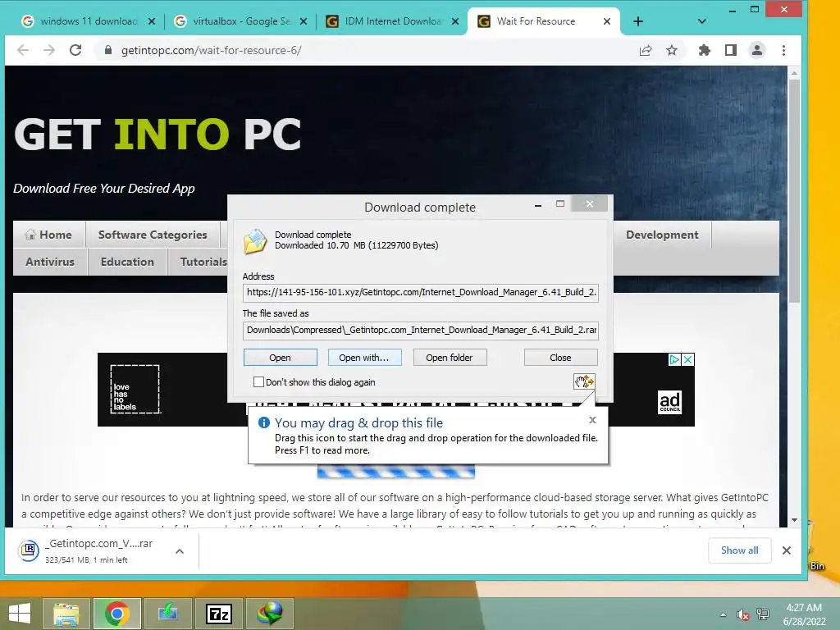
Task: Click the taskbar download tool icon
Action: (x=167, y=614)
